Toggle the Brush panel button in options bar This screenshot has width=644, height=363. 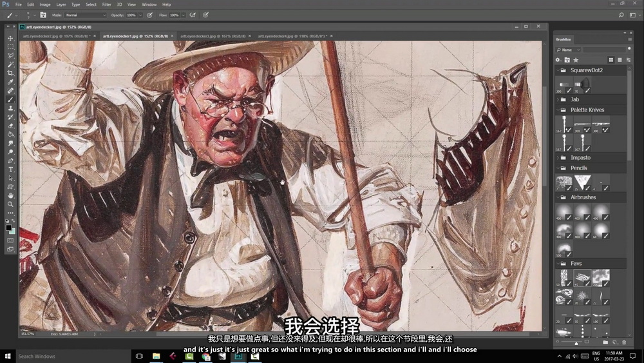pos(43,15)
